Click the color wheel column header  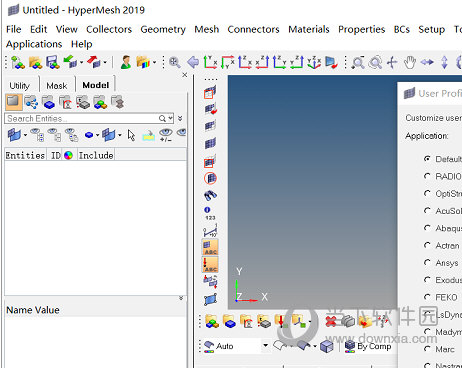68,155
